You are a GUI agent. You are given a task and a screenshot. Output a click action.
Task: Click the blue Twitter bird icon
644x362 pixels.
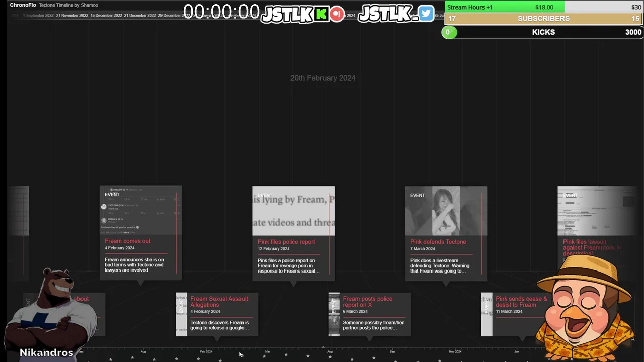(426, 14)
